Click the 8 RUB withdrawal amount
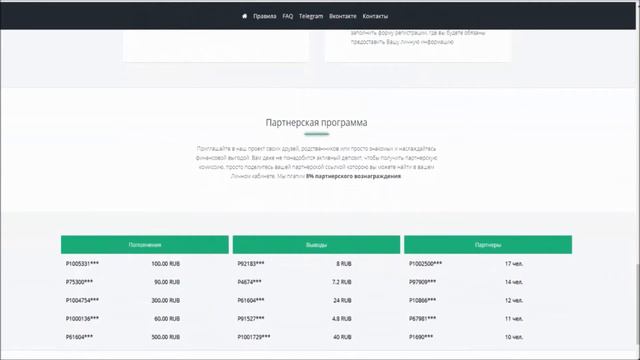This screenshot has height=360, width=640. tap(344, 264)
